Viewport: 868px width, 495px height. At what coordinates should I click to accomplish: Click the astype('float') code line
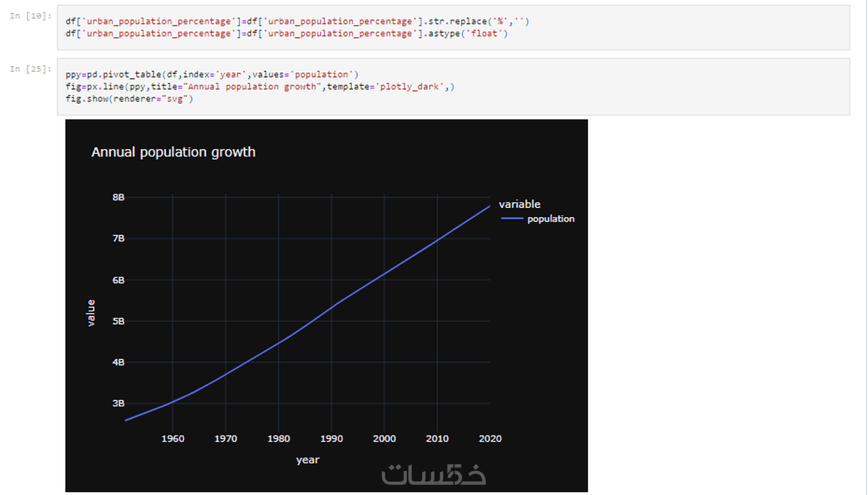click(286, 34)
